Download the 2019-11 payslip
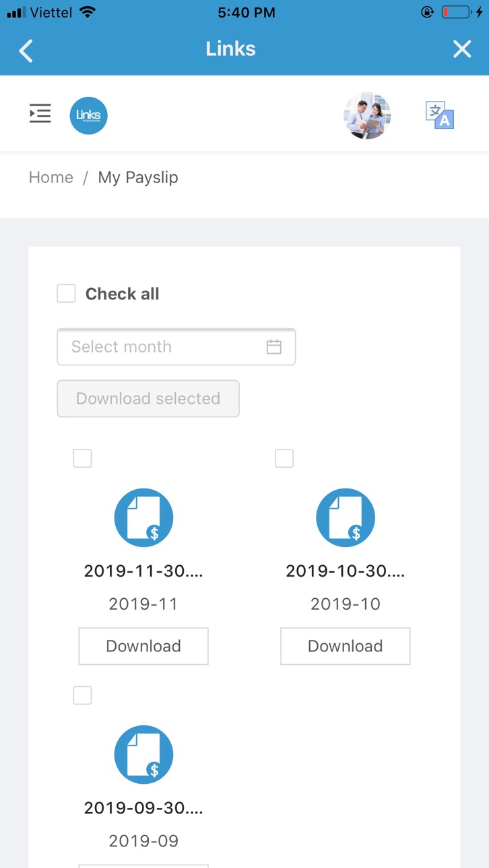Viewport: 489px width, 868px height. tap(143, 646)
